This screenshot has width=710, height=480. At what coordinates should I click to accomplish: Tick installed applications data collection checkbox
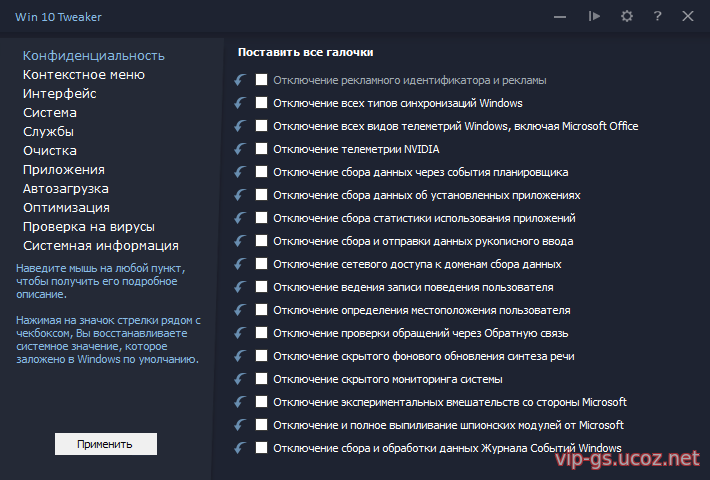[261, 194]
